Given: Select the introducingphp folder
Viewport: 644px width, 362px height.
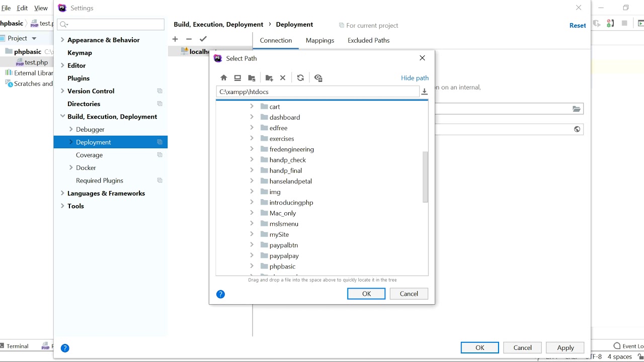Looking at the screenshot, I should click(291, 203).
